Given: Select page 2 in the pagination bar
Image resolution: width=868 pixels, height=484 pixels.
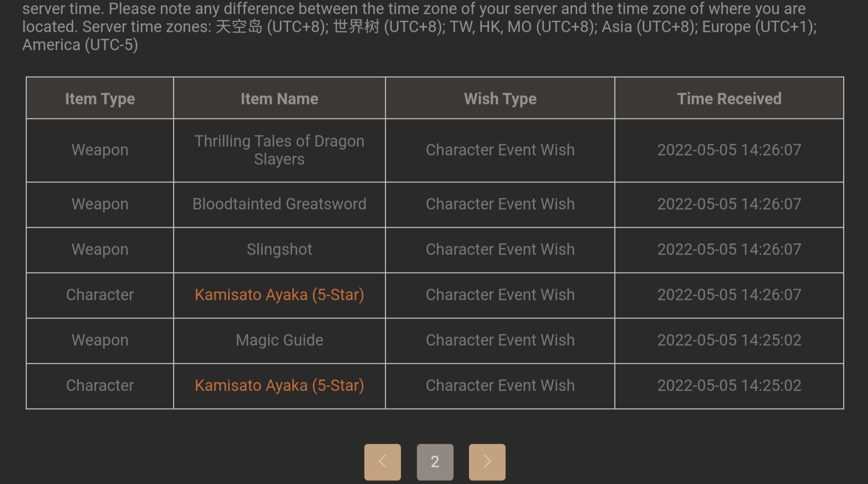Looking at the screenshot, I should tap(435, 462).
